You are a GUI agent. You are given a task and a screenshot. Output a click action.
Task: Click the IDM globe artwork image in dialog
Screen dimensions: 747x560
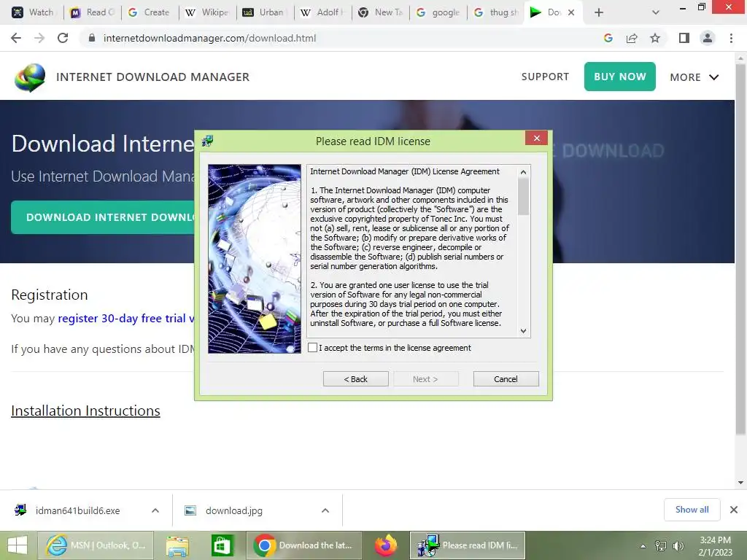tap(255, 259)
